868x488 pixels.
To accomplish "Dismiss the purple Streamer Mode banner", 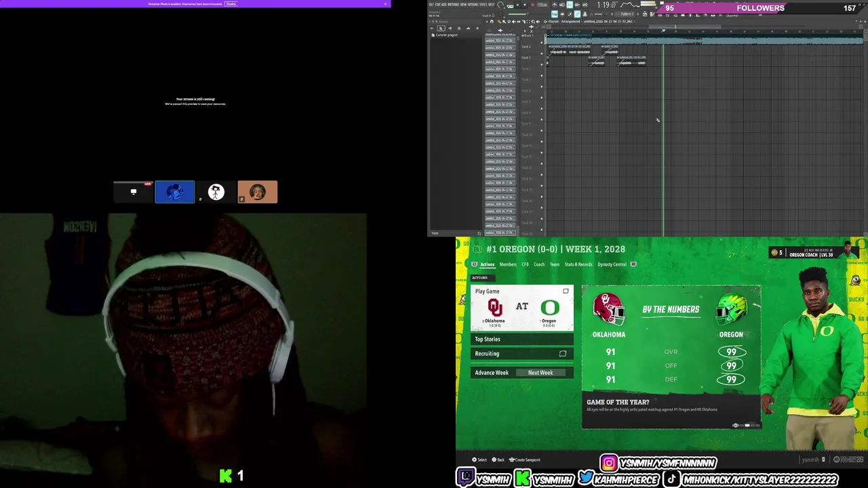I will pos(385,3).
